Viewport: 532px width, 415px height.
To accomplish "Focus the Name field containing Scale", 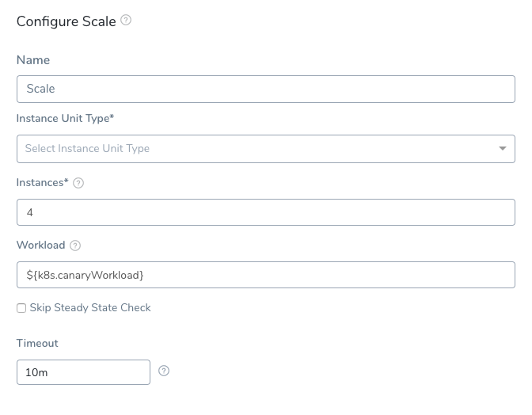I will (x=266, y=89).
